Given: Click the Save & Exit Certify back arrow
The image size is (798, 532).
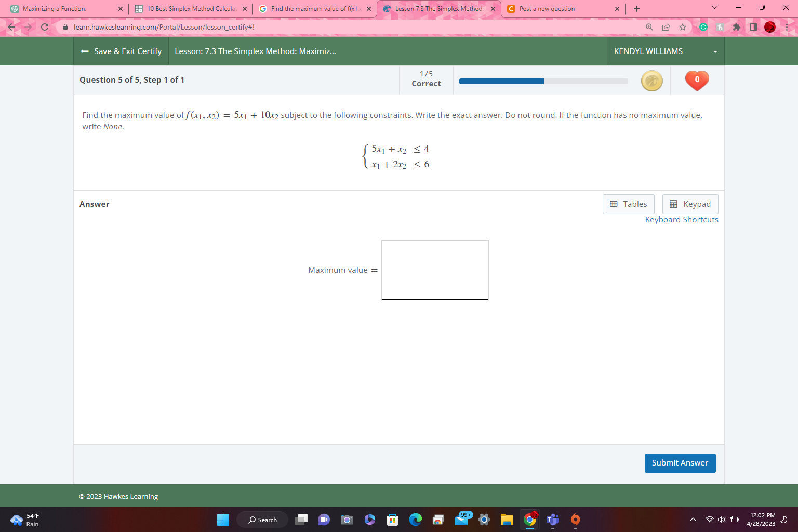Looking at the screenshot, I should (x=85, y=51).
